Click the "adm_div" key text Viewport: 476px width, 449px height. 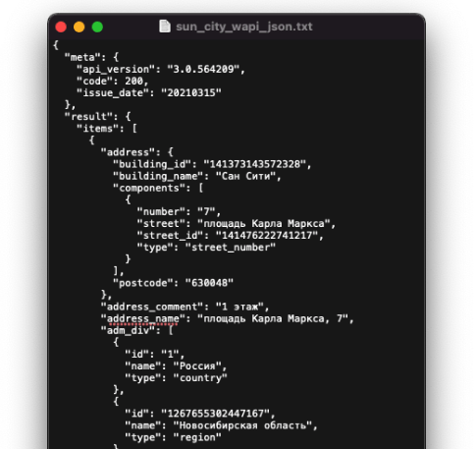click(128, 330)
